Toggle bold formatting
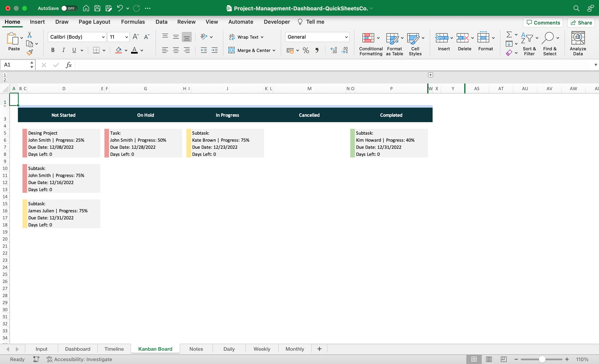 click(x=52, y=50)
